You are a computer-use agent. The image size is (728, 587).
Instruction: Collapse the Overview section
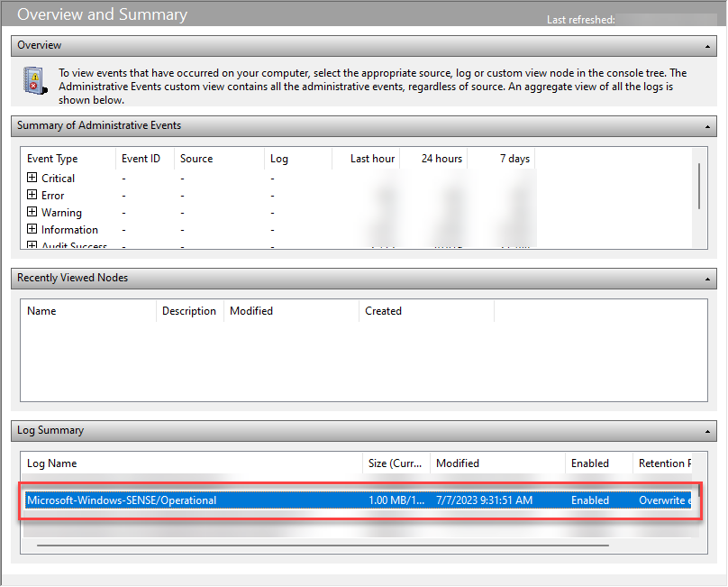pyautogui.click(x=708, y=45)
